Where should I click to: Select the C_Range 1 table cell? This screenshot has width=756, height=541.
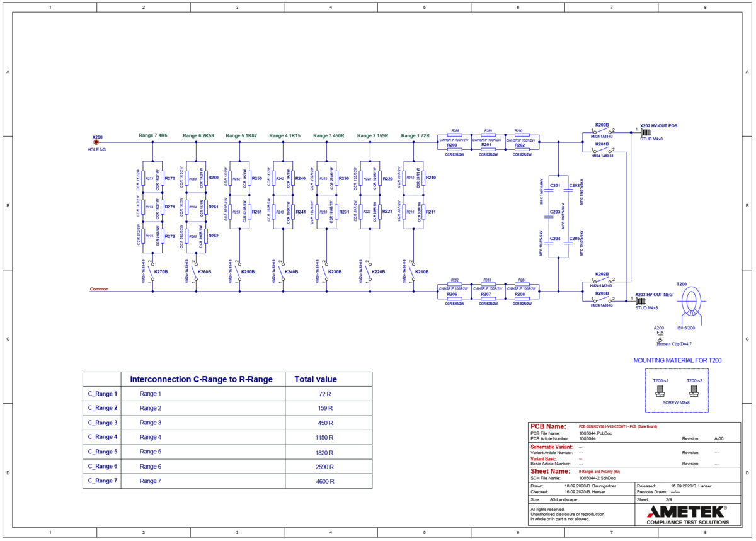102,394
